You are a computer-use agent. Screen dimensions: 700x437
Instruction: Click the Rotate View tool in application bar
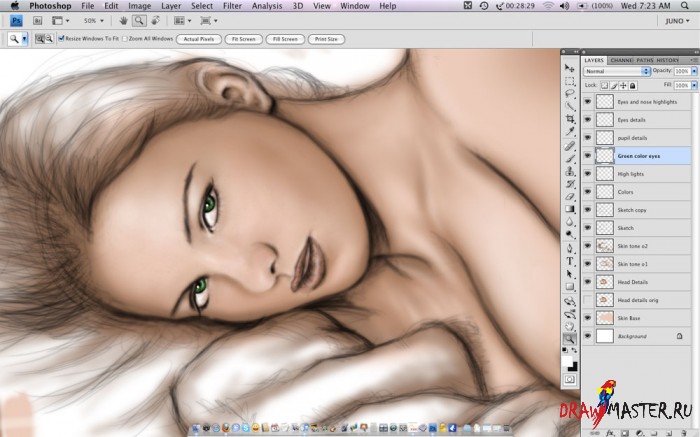click(155, 21)
